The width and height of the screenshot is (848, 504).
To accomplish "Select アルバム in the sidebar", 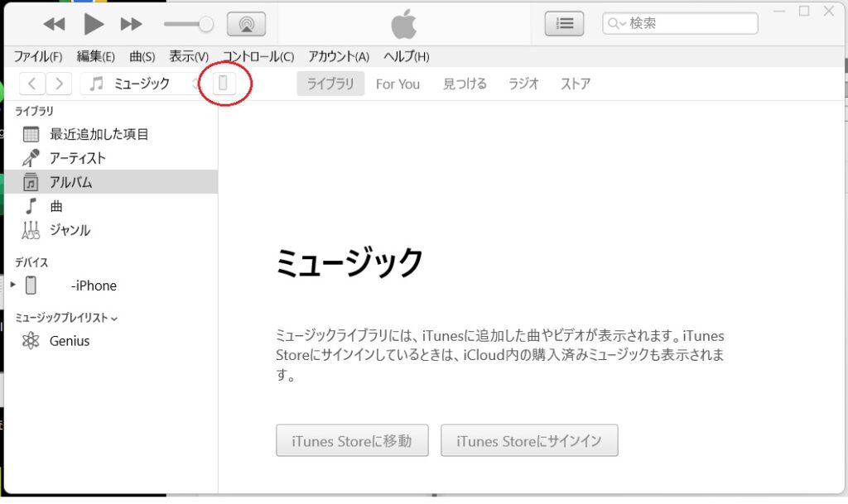I will point(111,182).
